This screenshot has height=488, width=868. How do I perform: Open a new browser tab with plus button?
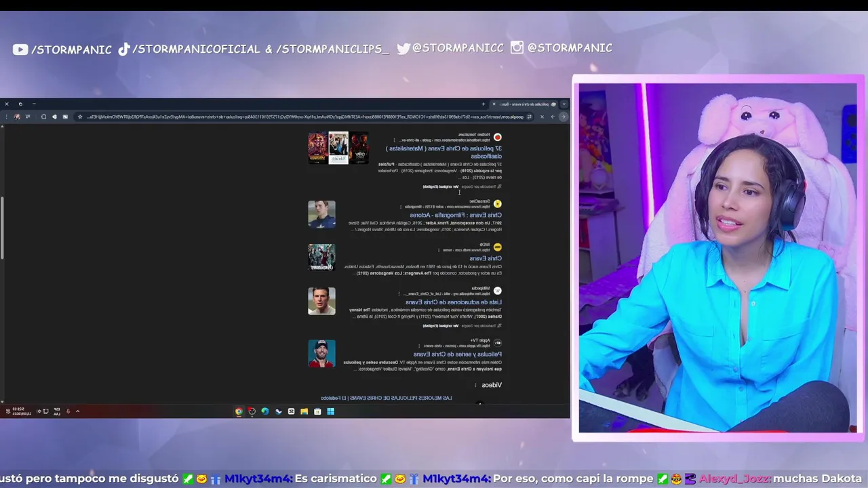click(x=483, y=104)
